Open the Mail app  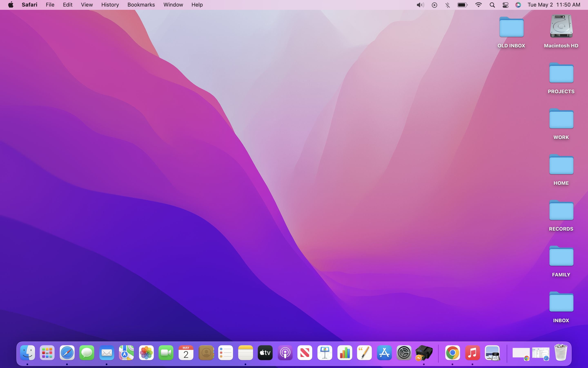pos(107,353)
